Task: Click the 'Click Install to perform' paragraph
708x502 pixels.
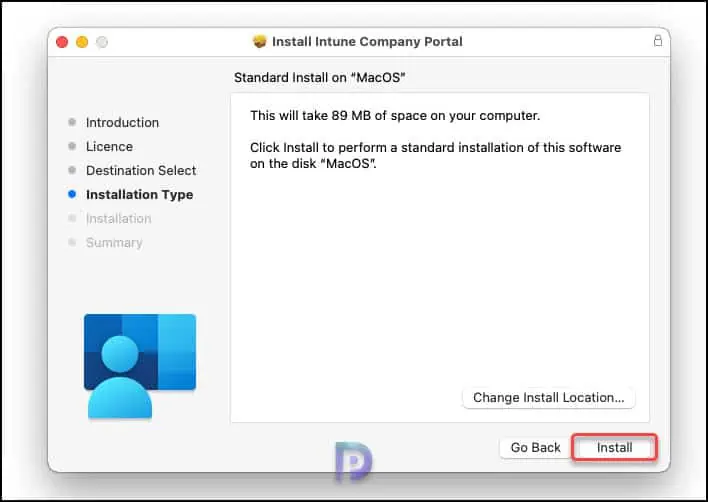Action: pos(436,155)
